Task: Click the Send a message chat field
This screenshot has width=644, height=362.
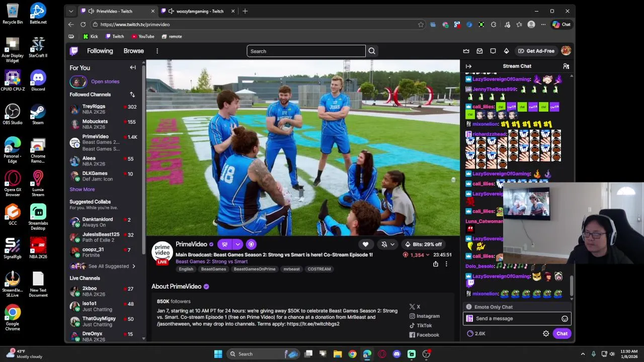Action: [x=517, y=319]
